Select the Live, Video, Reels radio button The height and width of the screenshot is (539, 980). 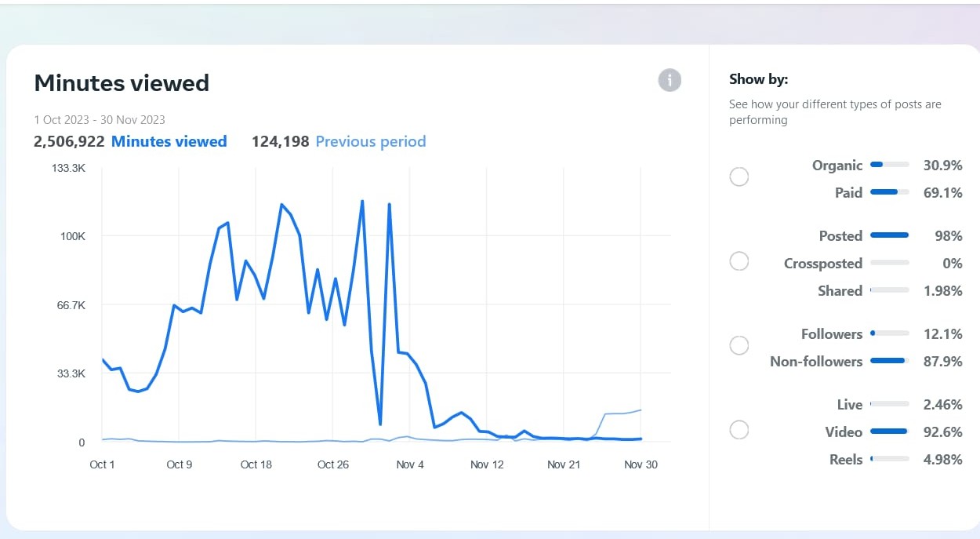pos(739,430)
